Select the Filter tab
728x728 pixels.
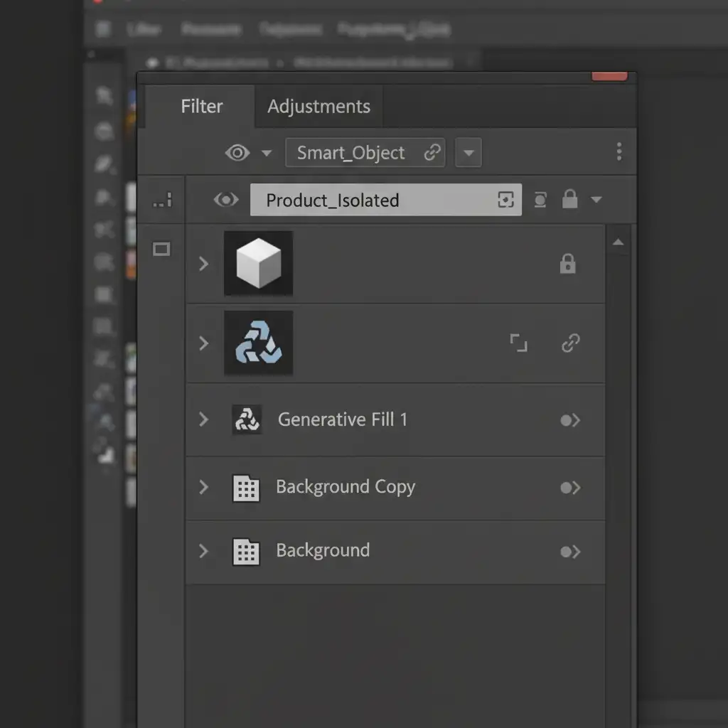(x=201, y=107)
